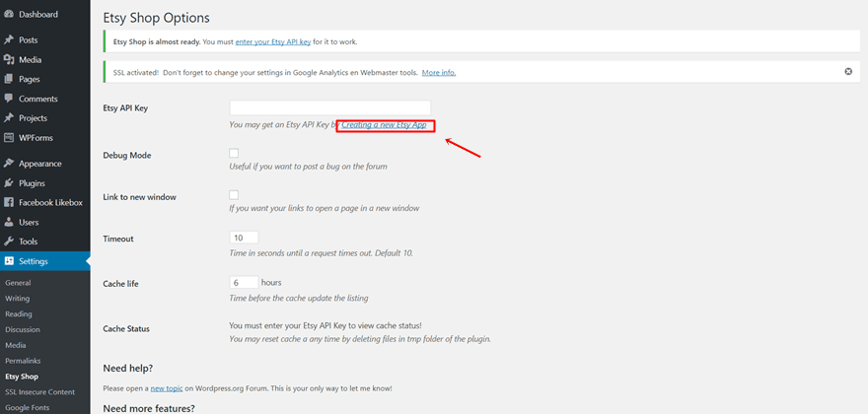Open the Reading settings submenu
Image resolution: width=868 pixels, height=414 pixels.
(19, 313)
